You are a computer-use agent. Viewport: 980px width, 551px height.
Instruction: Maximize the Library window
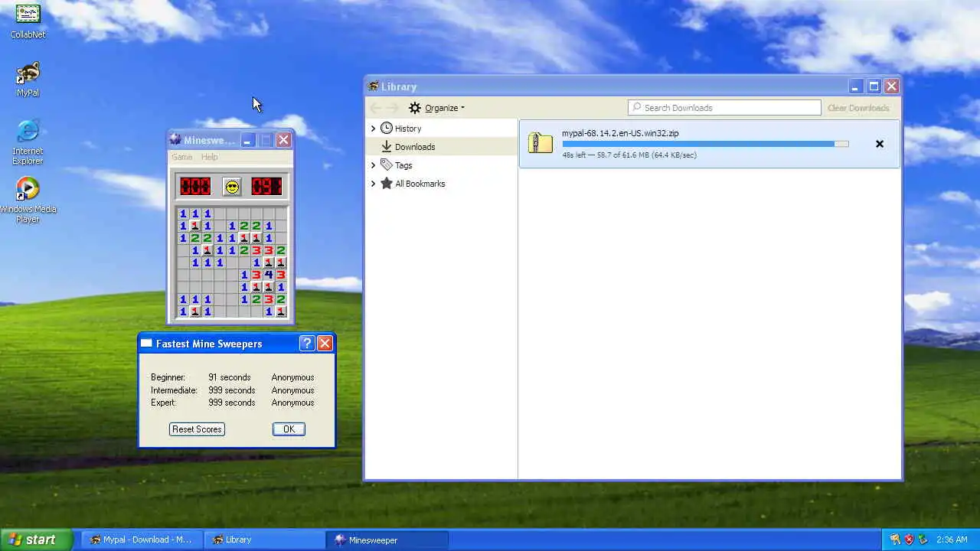(874, 86)
